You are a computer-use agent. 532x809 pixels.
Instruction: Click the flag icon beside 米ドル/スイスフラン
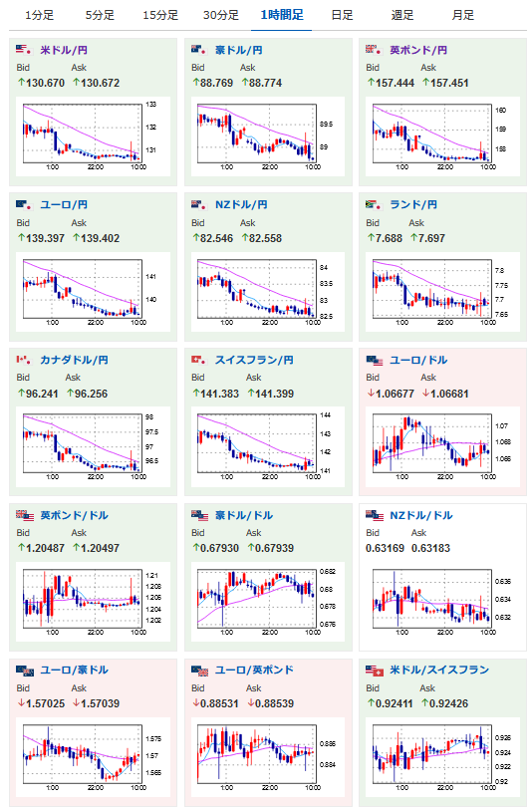pos(374,670)
